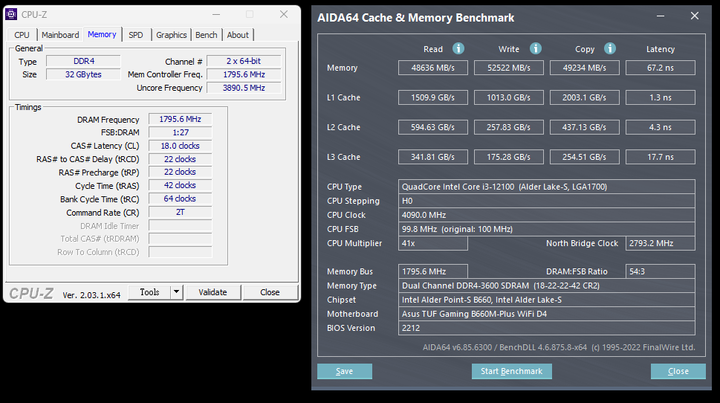Viewport: 720px width, 403px height.
Task: Click the Read info icon in AIDA64
Action: pyautogui.click(x=458, y=48)
